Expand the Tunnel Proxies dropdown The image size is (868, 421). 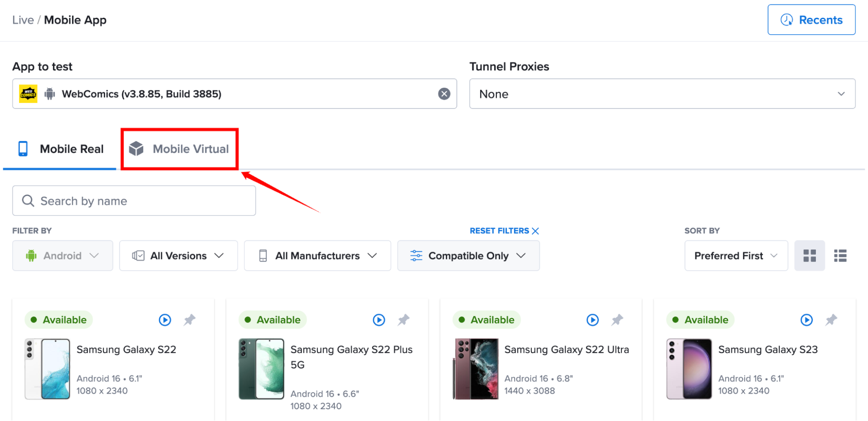coord(662,94)
